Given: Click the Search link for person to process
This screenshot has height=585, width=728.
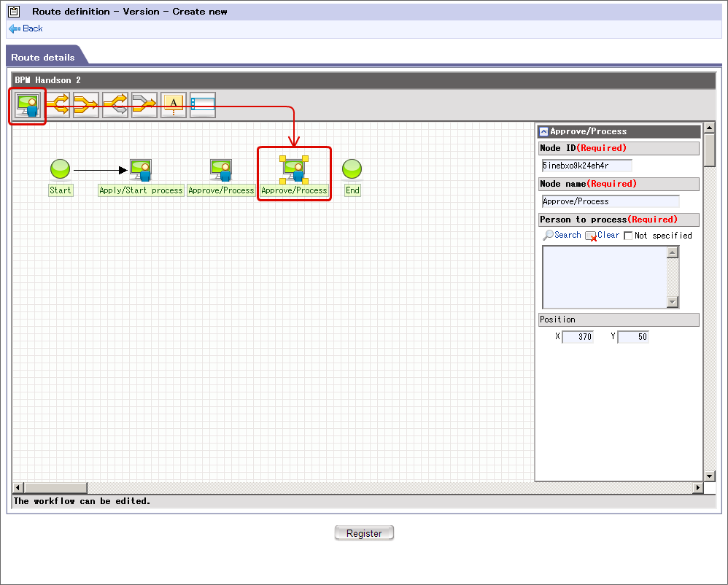Looking at the screenshot, I should pos(568,235).
